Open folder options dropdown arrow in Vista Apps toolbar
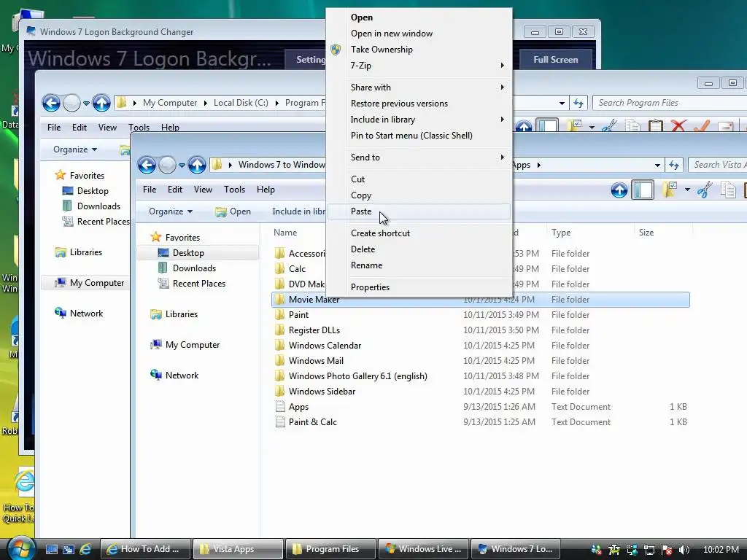Screen dimensions: 747x560 (687, 190)
